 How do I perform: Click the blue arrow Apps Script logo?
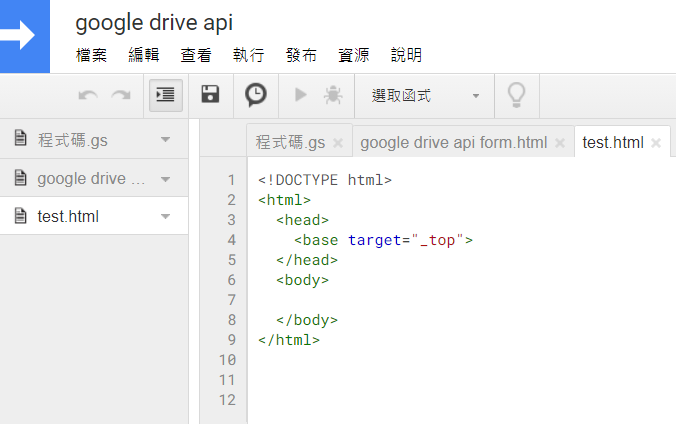point(25,36)
